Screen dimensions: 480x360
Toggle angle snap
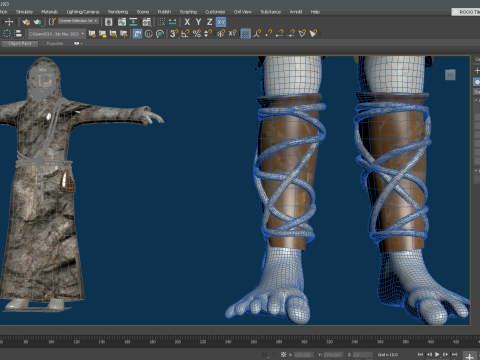tap(185, 33)
